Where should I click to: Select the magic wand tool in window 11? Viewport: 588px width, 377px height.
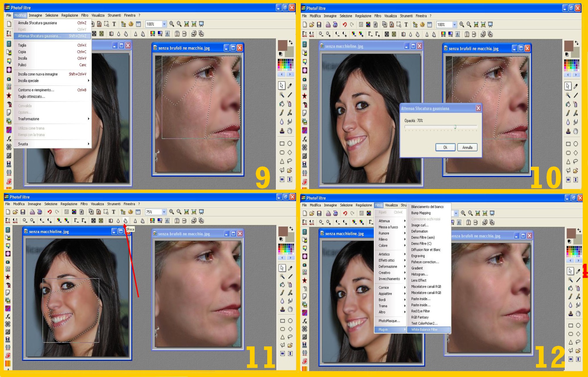point(282,276)
